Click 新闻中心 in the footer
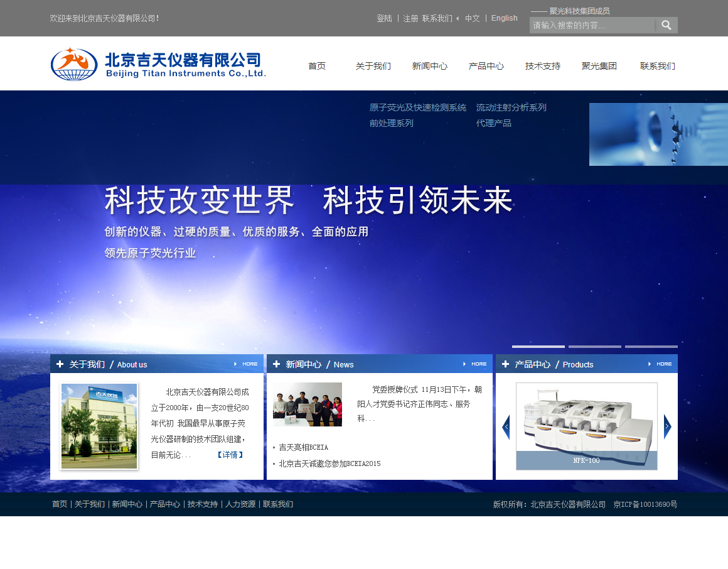 coord(127,504)
